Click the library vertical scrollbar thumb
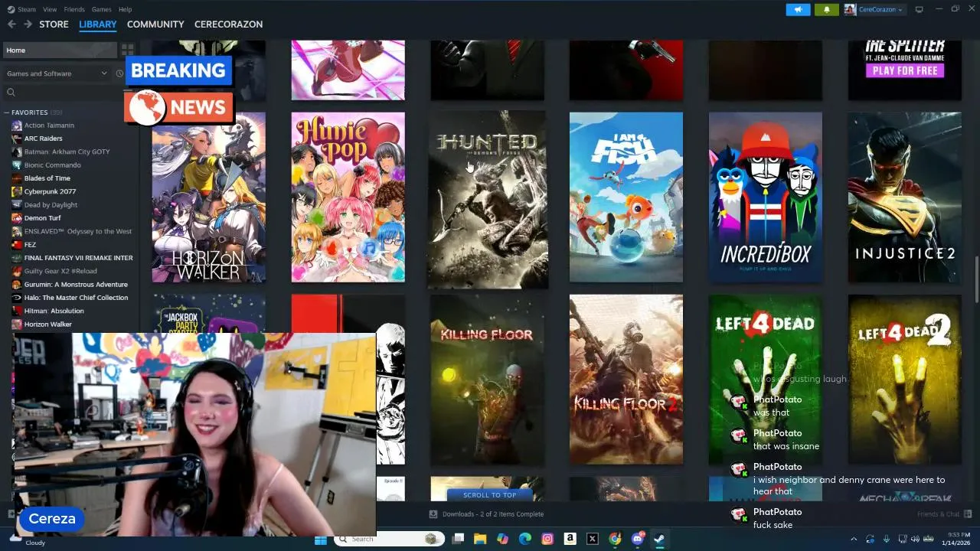The width and height of the screenshot is (980, 551). pyautogui.click(x=976, y=280)
